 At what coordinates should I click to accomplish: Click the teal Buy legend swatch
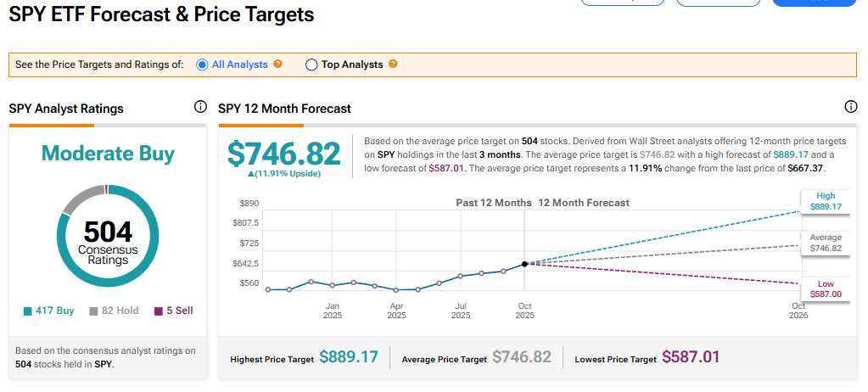[27, 311]
